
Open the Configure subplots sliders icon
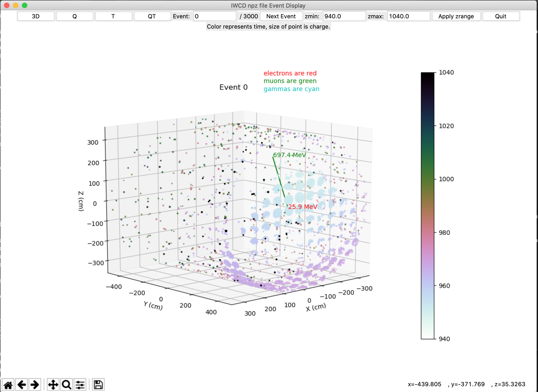[80, 385]
